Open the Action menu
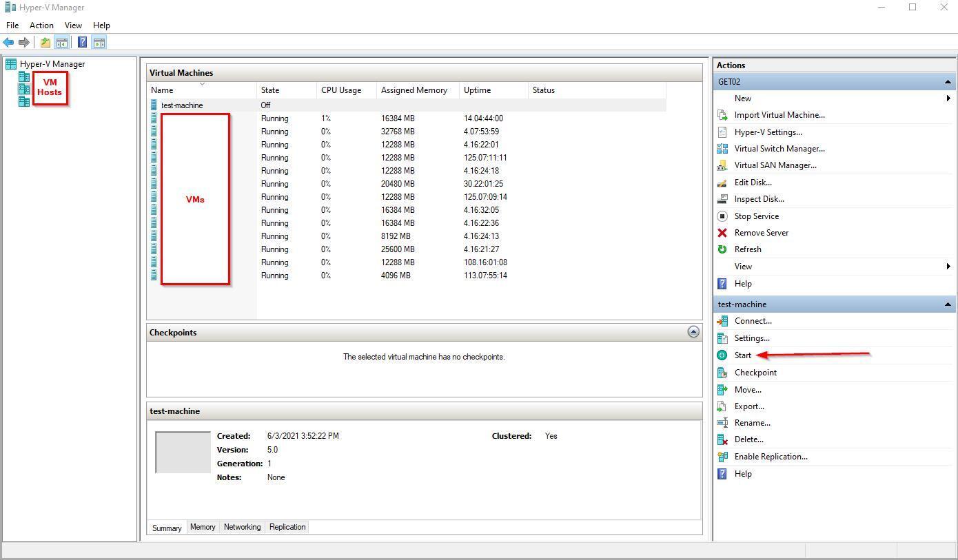Image resolution: width=958 pixels, height=560 pixels. 41,25
